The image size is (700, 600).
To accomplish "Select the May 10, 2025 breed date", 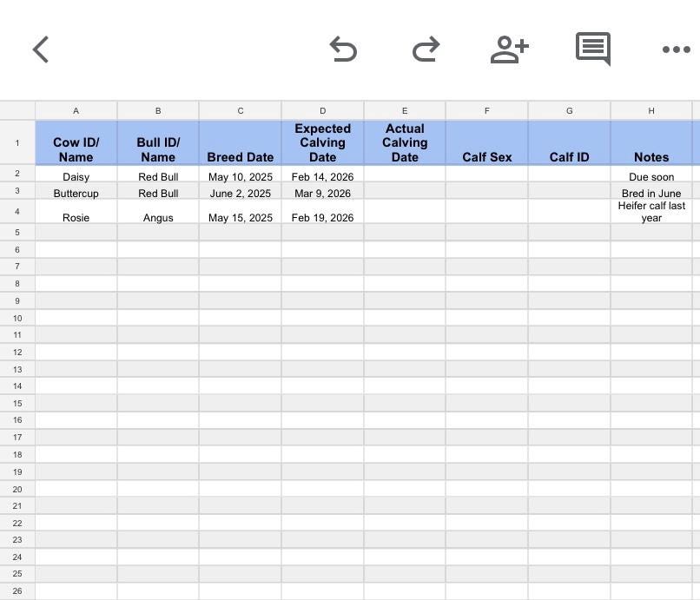I will tap(241, 176).
